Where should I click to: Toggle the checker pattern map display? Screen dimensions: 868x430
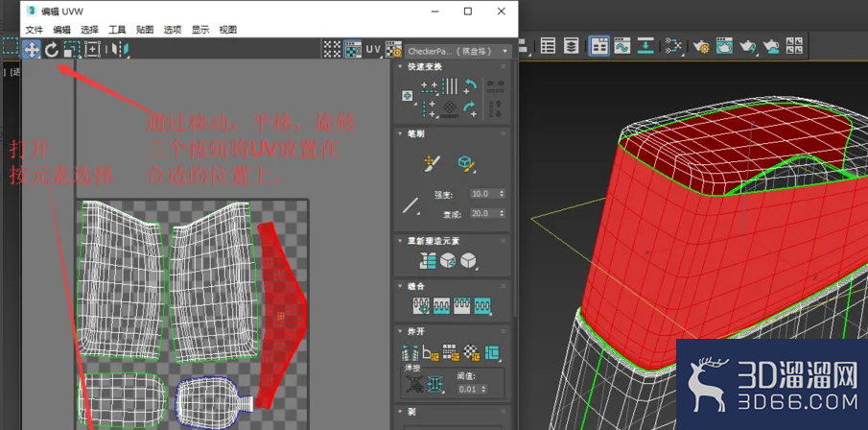(353, 49)
